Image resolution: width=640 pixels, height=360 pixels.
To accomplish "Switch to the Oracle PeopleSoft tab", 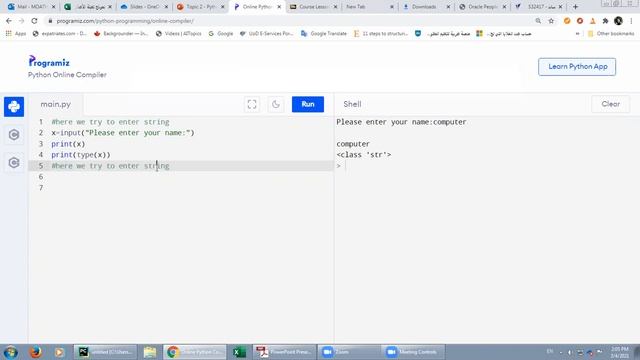I will pyautogui.click(x=482, y=7).
